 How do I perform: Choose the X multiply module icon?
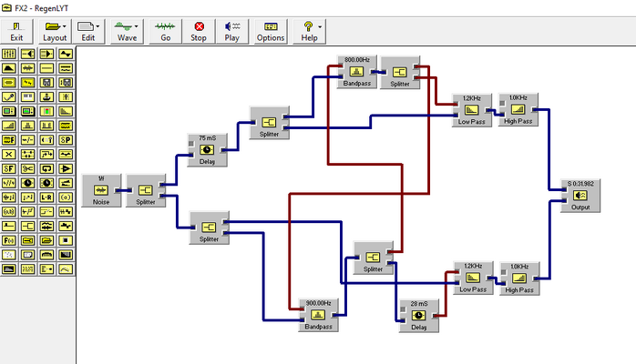(9, 155)
